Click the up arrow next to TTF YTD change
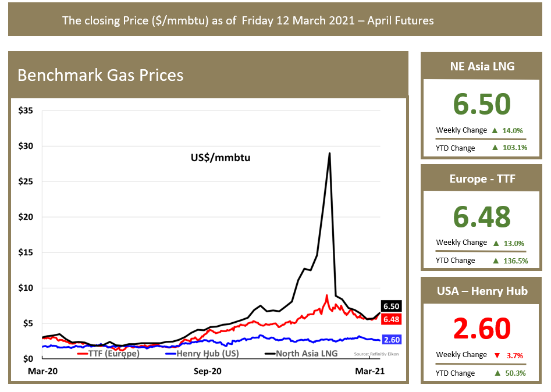This screenshot has height=392, width=551. (496, 260)
